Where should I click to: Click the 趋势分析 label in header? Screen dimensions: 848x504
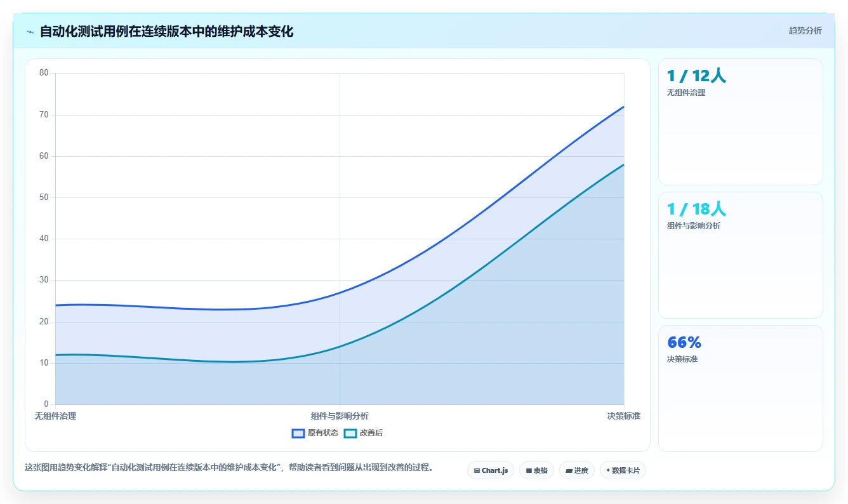805,30
